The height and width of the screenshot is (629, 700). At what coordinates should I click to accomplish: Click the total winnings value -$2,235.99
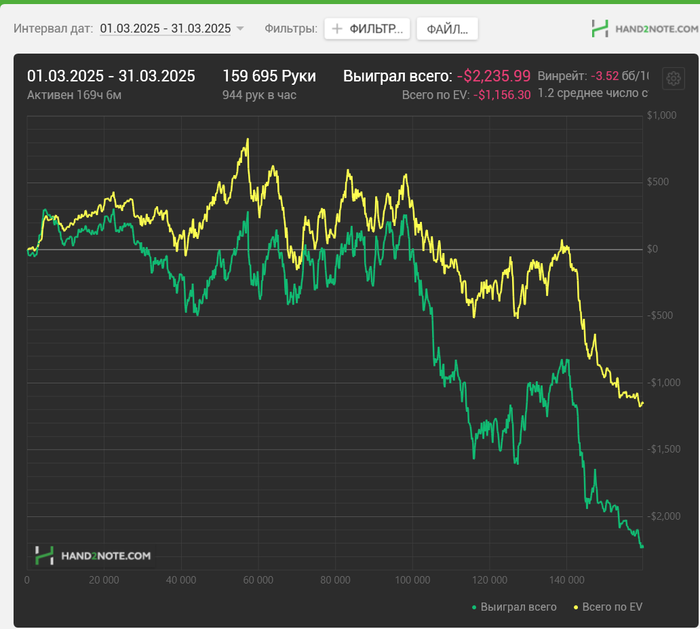tap(494, 76)
